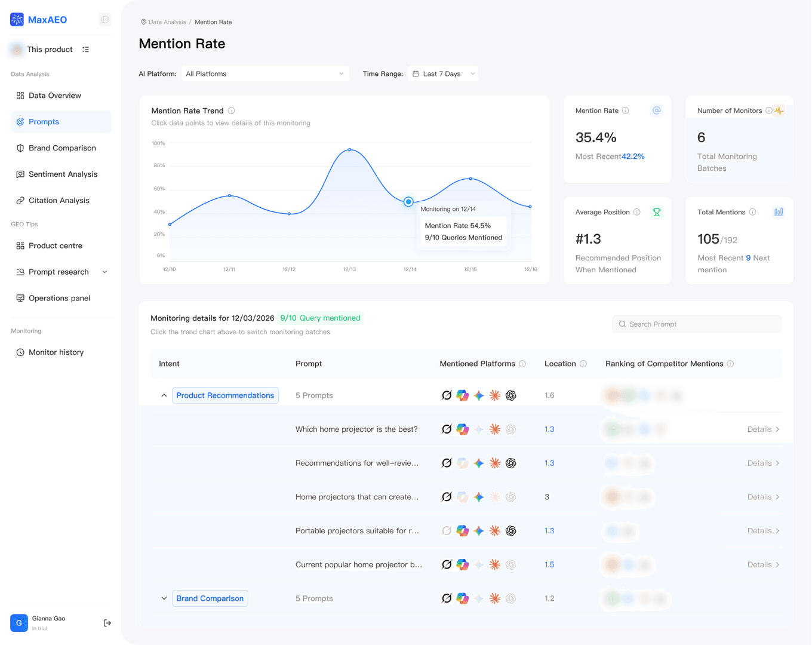Collapse the Product Recommendations intent group

(x=164, y=395)
